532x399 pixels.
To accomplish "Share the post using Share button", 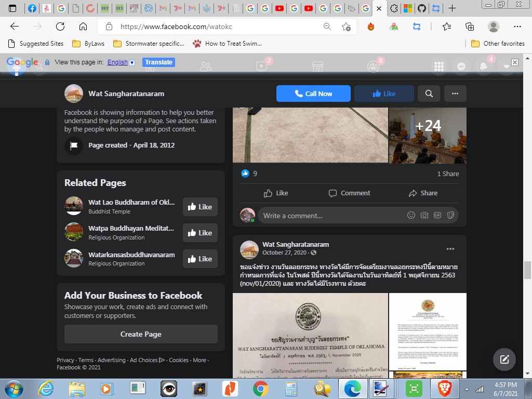I will coord(423,193).
